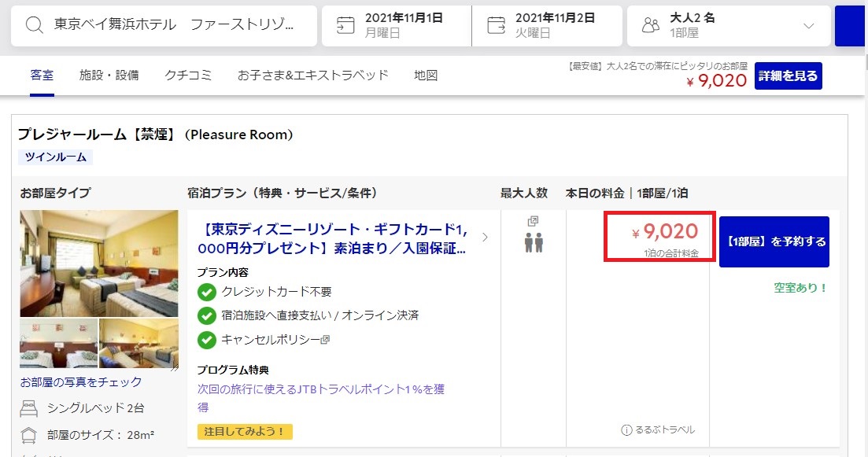Click the guests people icon

(651, 25)
